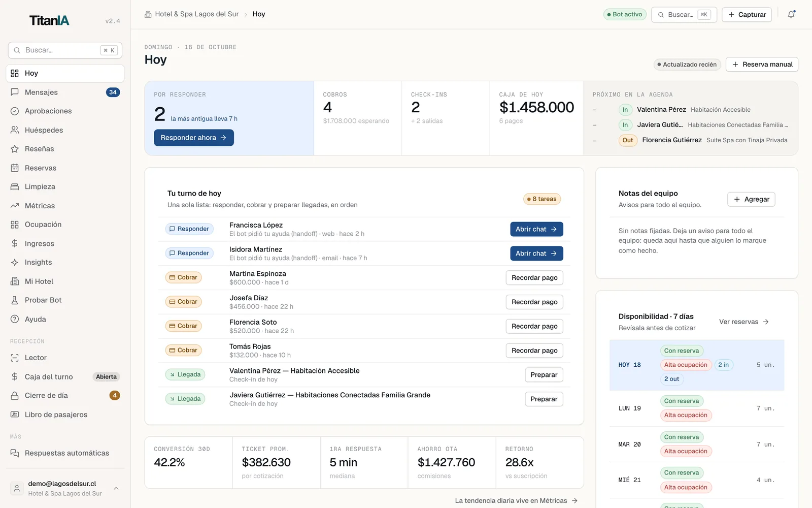Open the notifications bell icon
This screenshot has height=508, width=812.
[791, 15]
